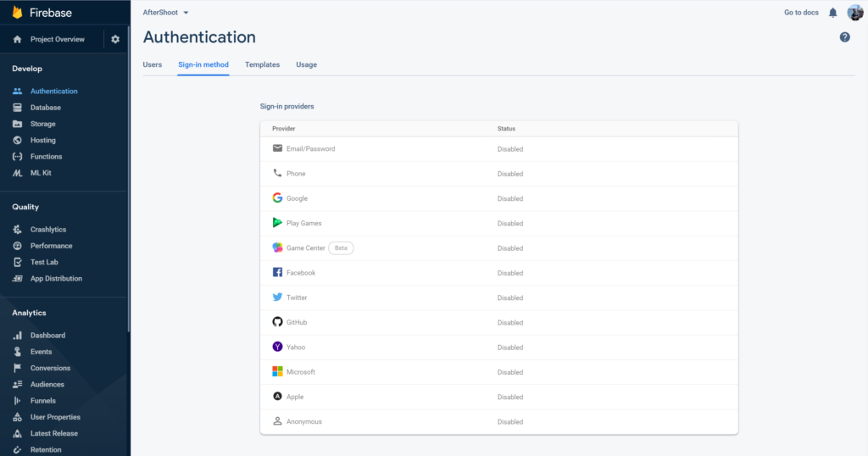Click the ML Kit icon
This screenshot has height=456, width=868.
point(17,173)
